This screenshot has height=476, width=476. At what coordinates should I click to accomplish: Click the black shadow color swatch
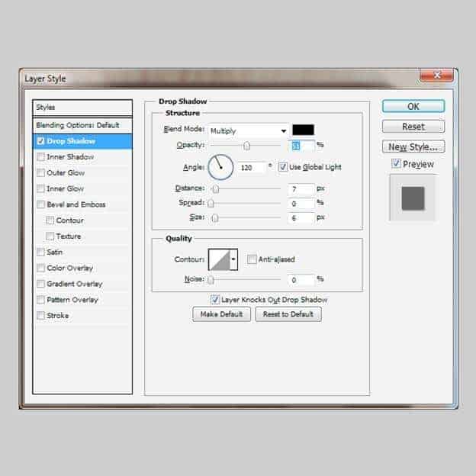point(302,130)
